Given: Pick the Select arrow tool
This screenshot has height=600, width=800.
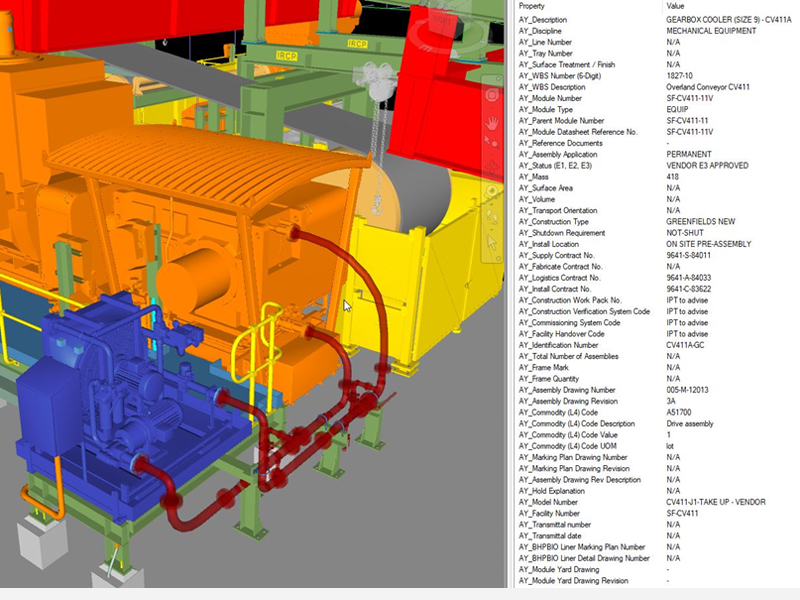Looking at the screenshot, I should point(491,241).
